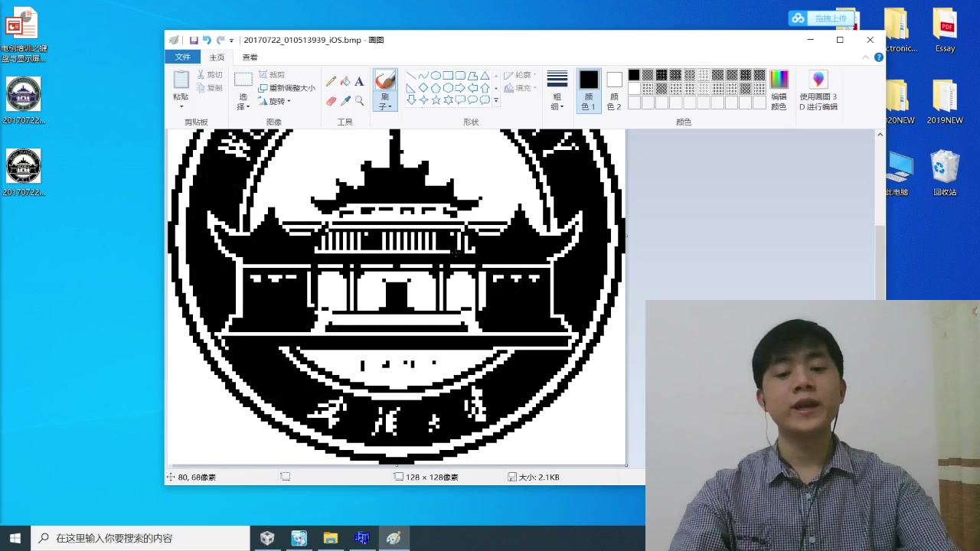Activate 颜色 2 (Color 2) selector
980x551 pixels.
tap(614, 90)
